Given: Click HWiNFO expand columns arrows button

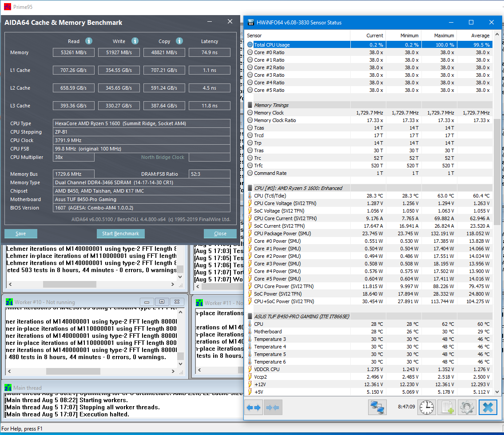Looking at the screenshot, I should pyautogui.click(x=254, y=407).
